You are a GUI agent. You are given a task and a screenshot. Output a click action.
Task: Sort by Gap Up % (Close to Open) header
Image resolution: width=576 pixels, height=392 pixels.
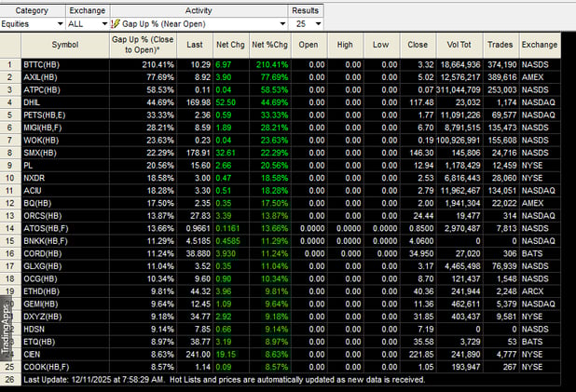pyautogui.click(x=143, y=45)
